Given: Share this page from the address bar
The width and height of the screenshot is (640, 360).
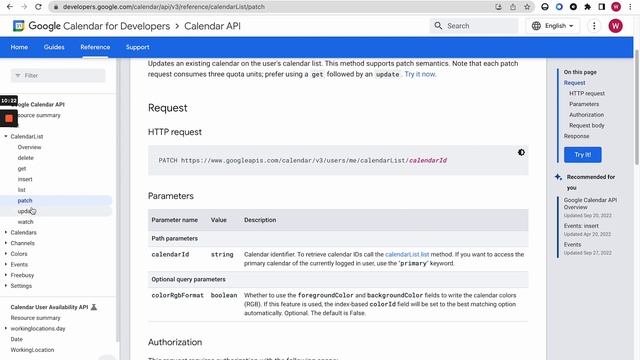Looking at the screenshot, I should click(513, 7).
